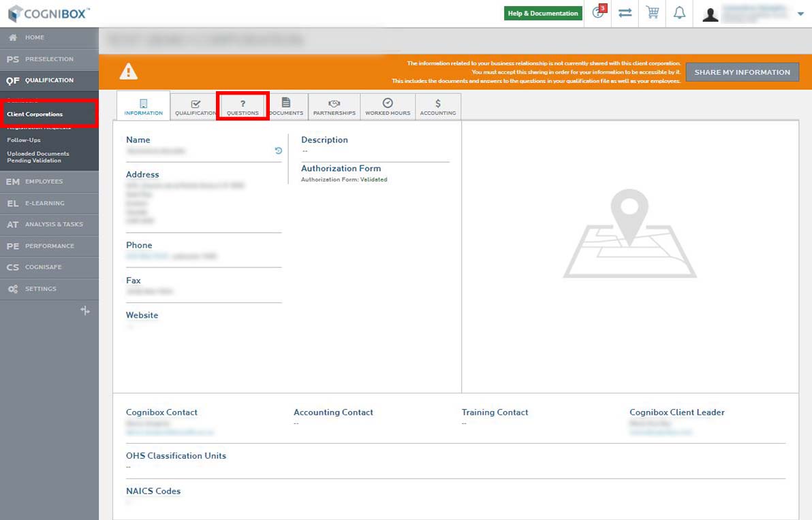
Task: Expand the Analysis & Tasks section
Action: click(49, 225)
